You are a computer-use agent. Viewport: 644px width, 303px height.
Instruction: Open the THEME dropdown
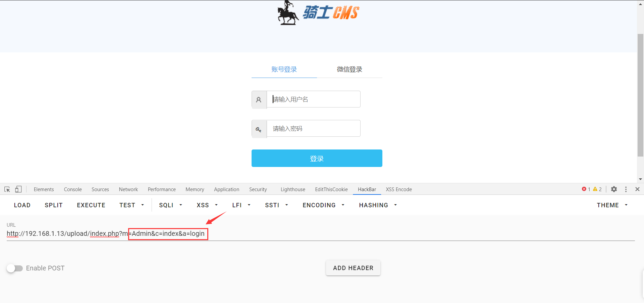point(612,205)
